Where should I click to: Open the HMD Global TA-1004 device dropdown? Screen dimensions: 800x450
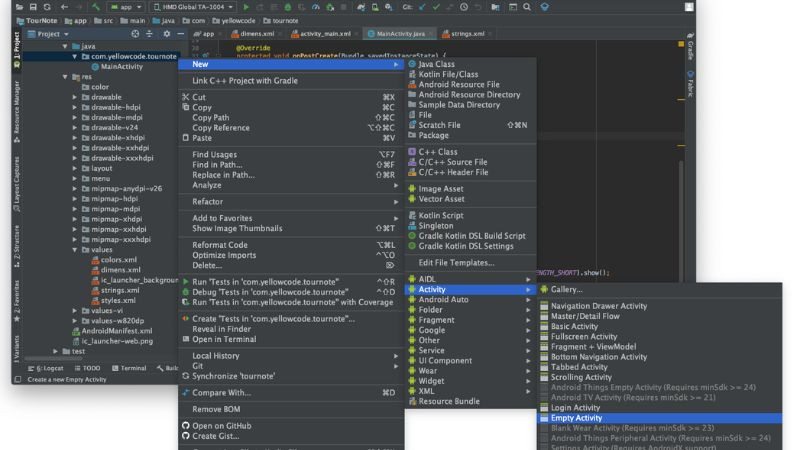point(193,7)
